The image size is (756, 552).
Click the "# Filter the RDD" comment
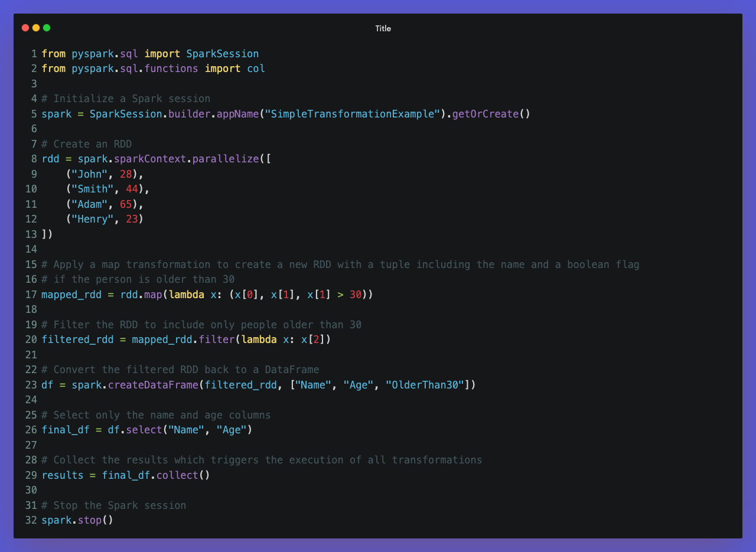click(x=201, y=325)
